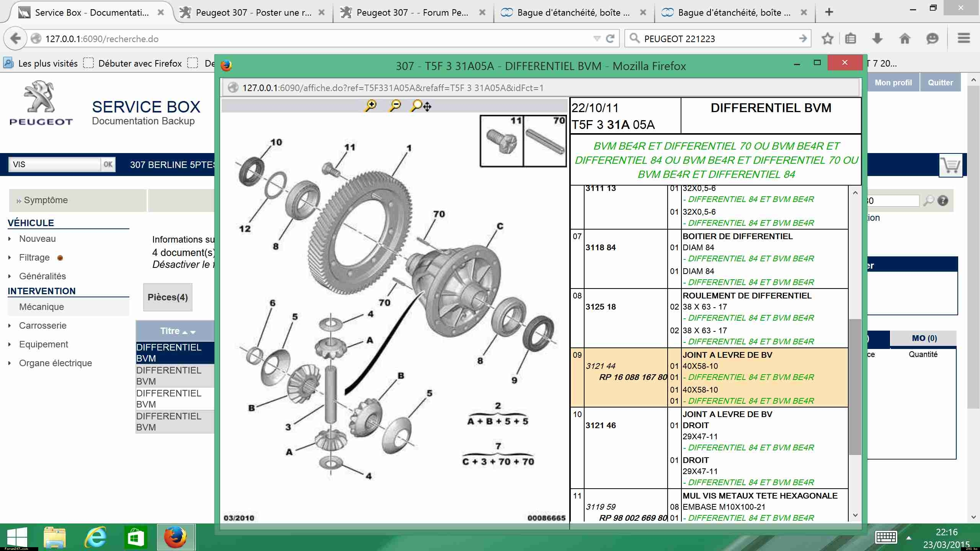Open the Symptôme section
Viewport: 980px width, 551px height.
click(78, 200)
